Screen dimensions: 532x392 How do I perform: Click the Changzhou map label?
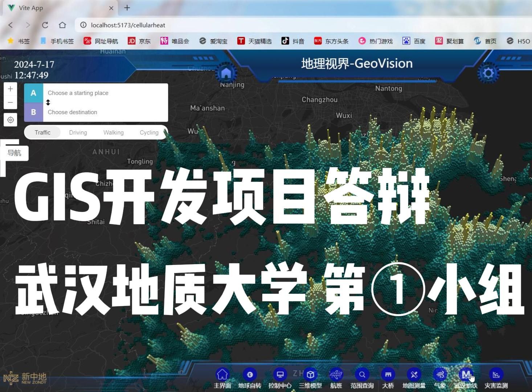[x=319, y=99]
